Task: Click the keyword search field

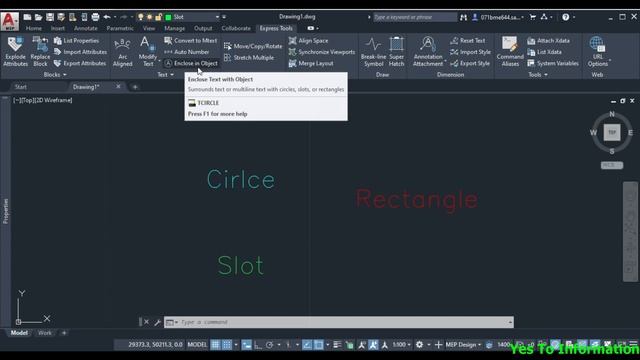Action: [x=415, y=17]
